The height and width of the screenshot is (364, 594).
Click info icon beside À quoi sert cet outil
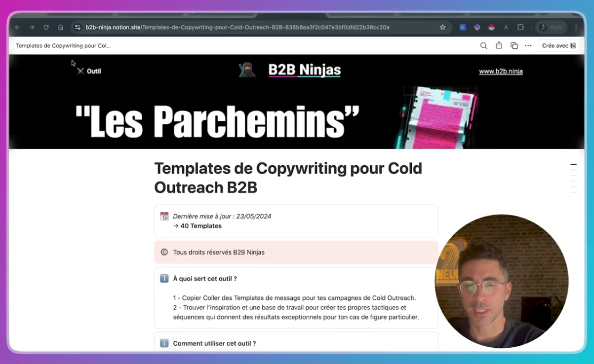pyautogui.click(x=164, y=279)
